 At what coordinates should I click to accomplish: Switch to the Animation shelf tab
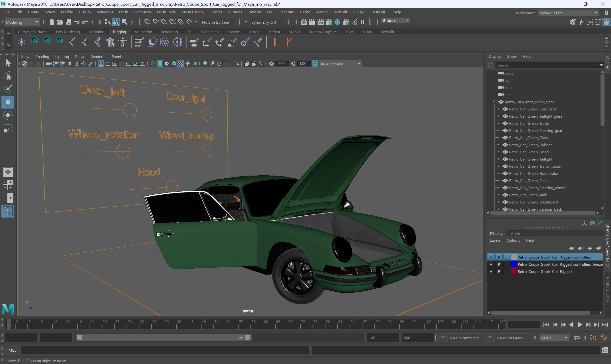[143, 32]
